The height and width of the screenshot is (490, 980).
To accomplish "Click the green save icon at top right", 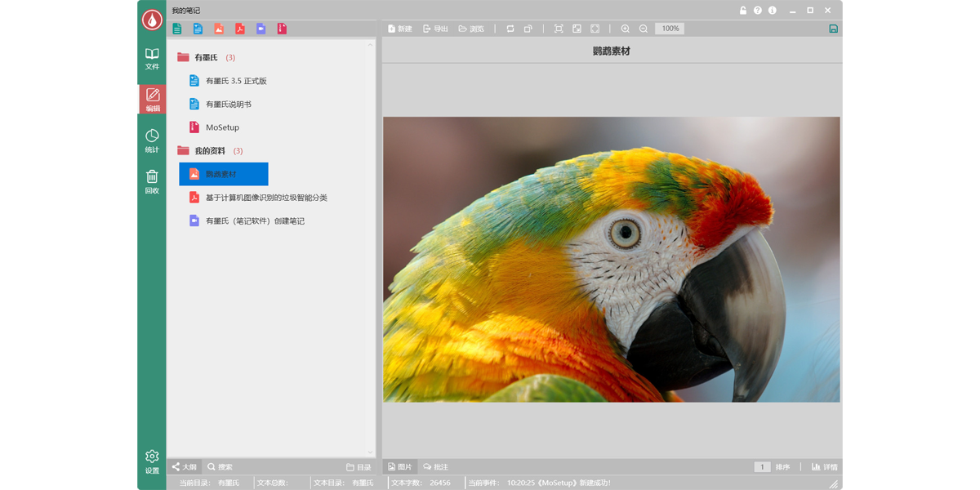I will tap(833, 29).
